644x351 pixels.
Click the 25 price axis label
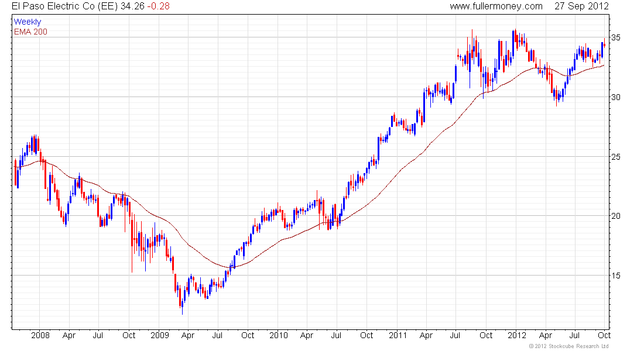pos(616,157)
